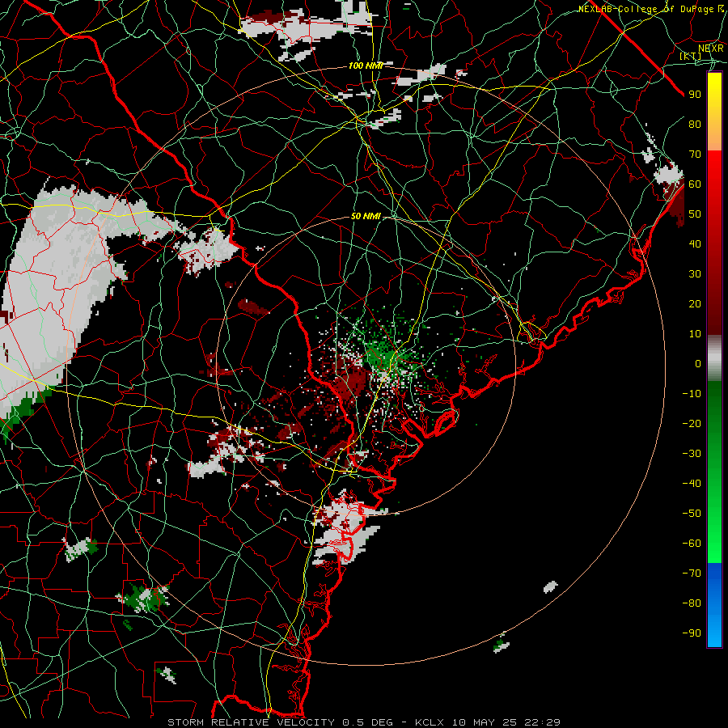The image size is (728, 728).
Task: Click the '10 MAY 25 22:29' timestamp
Action: pyautogui.click(x=506, y=722)
